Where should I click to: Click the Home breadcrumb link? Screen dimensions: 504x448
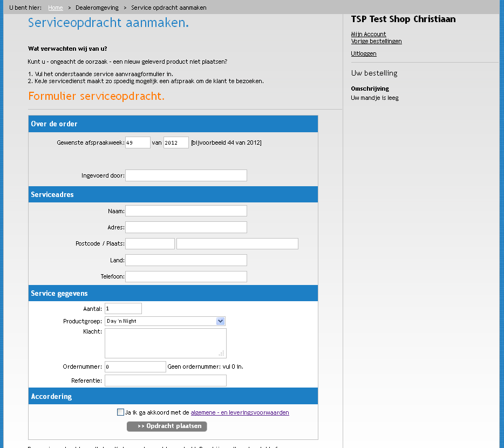[x=55, y=8]
